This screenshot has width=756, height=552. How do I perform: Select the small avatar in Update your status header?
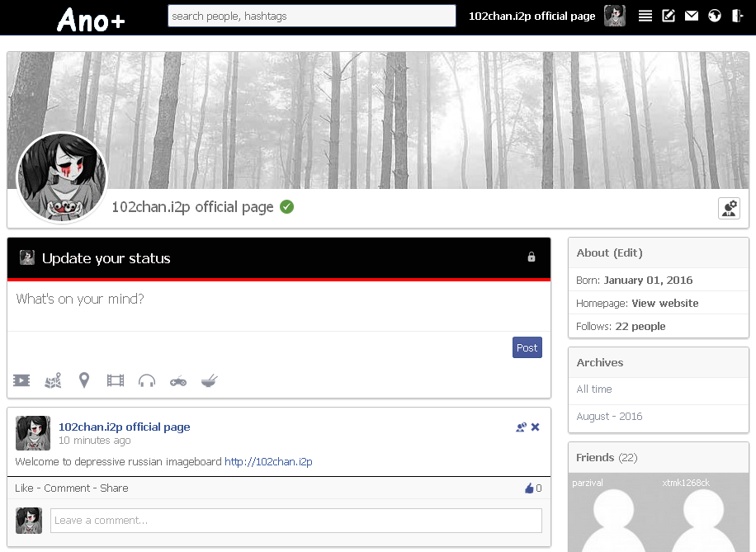(x=27, y=257)
